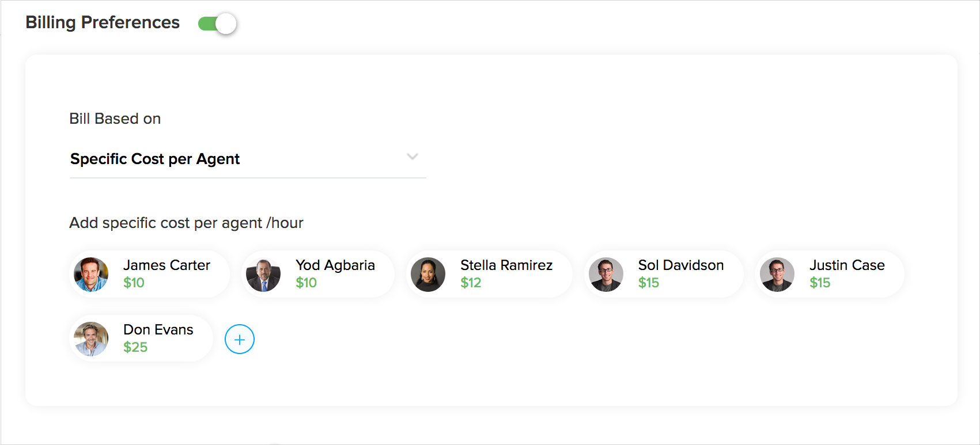Toggle the Billing Preferences switch
This screenshot has width=980, height=445.
point(217,24)
